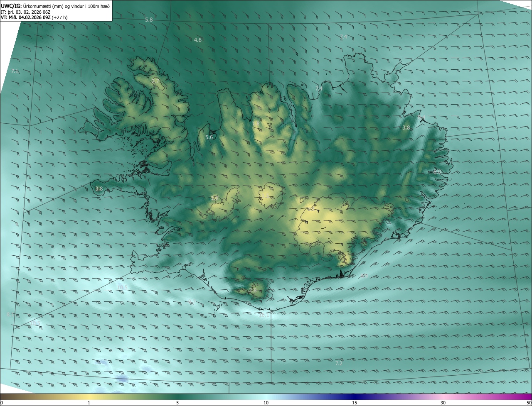Click the colour scale tick labelled 1
Viewport: 532px width, 406px height.
(89, 403)
